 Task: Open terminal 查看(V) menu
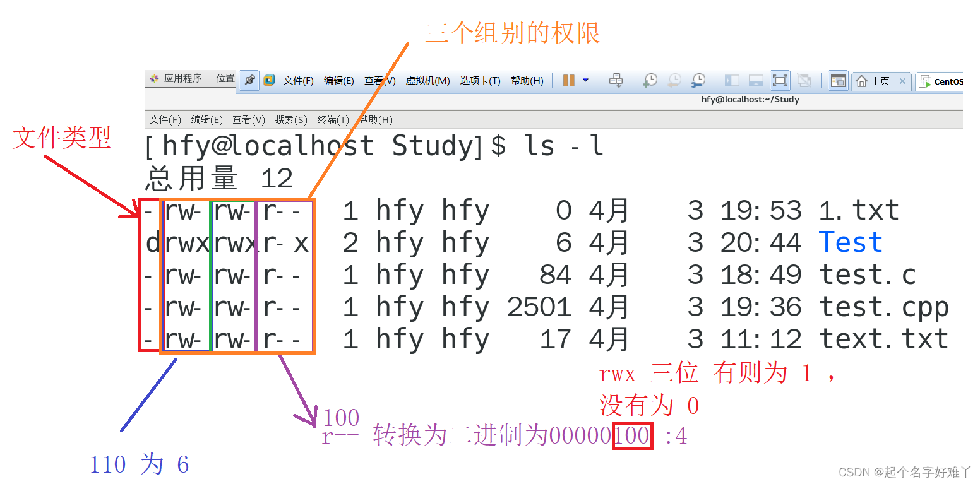(249, 120)
